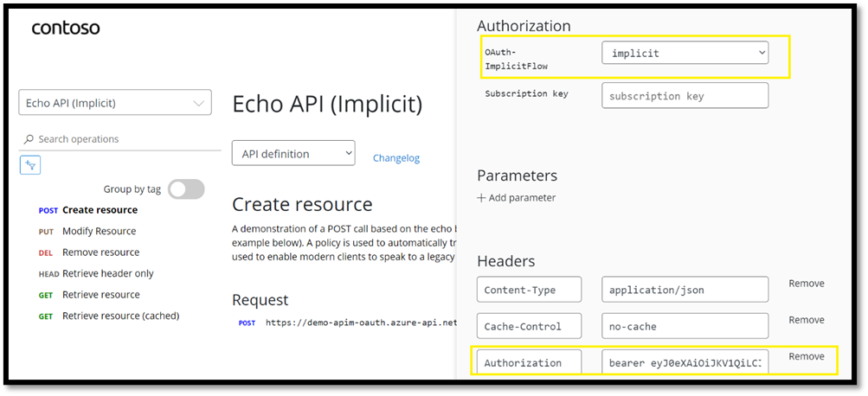868x396 pixels.
Task: Open the tag filter icon button
Action: click(30, 165)
